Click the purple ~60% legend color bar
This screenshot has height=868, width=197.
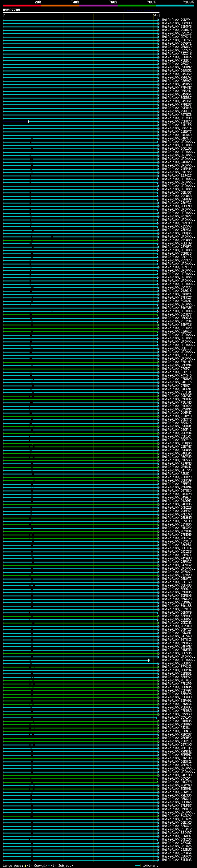(x=98, y=6)
